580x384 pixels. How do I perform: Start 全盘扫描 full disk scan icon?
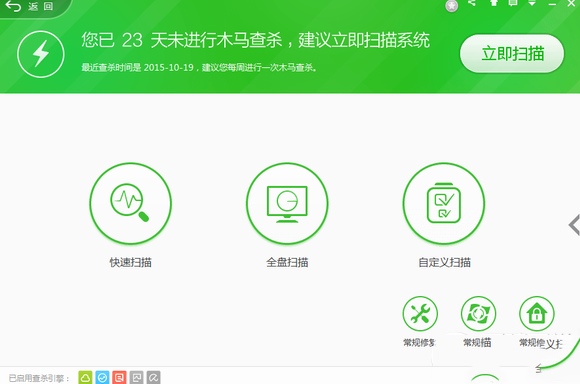pos(287,203)
